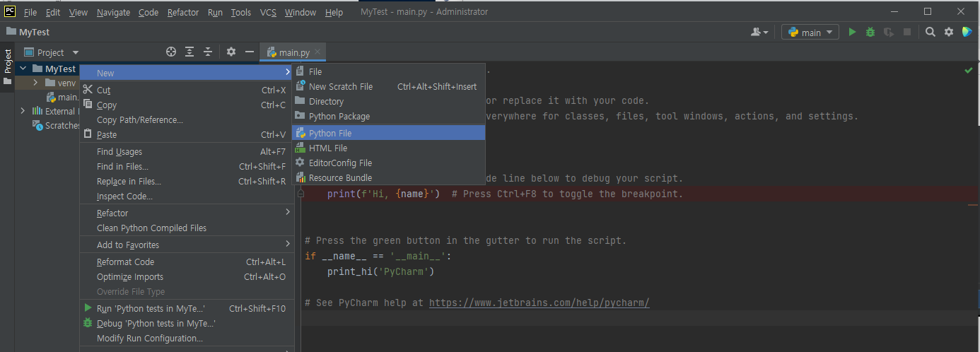Collapse the MyTest project tree node
The image size is (980, 352).
click(x=23, y=69)
